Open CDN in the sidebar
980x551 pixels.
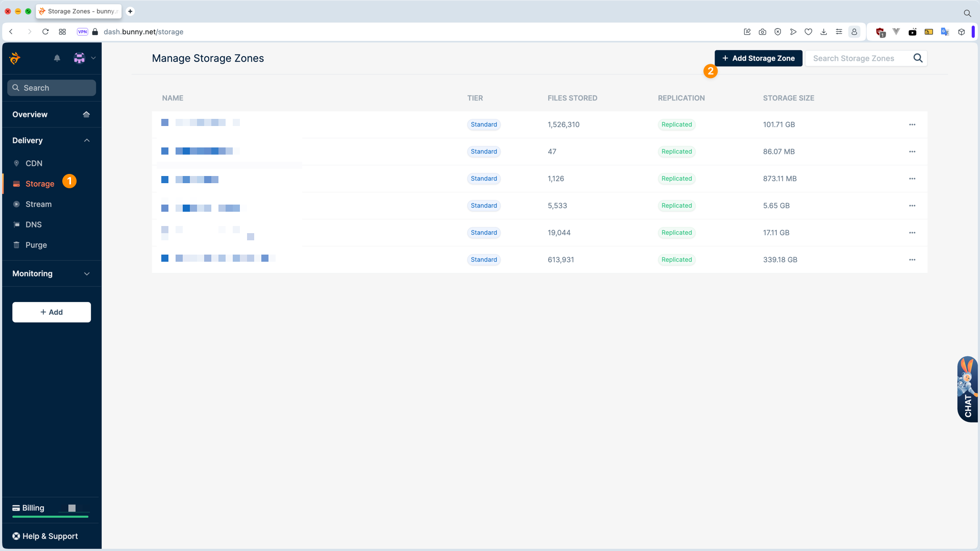pos(34,163)
